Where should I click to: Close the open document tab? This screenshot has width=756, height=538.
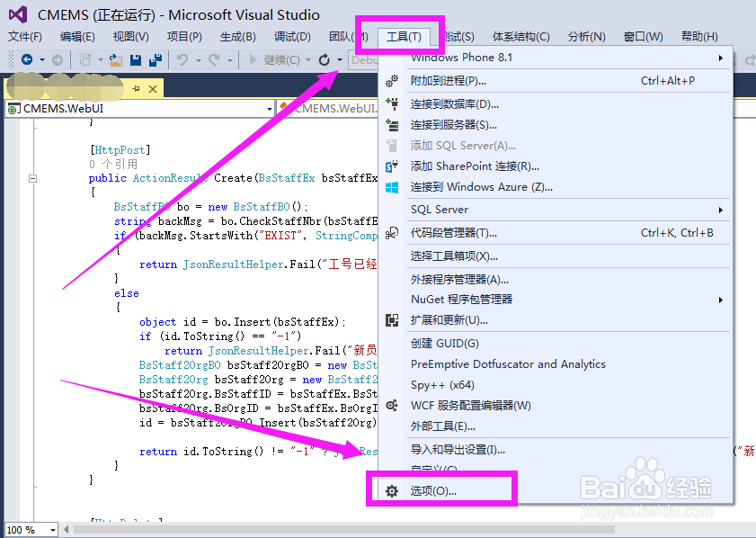153,89
